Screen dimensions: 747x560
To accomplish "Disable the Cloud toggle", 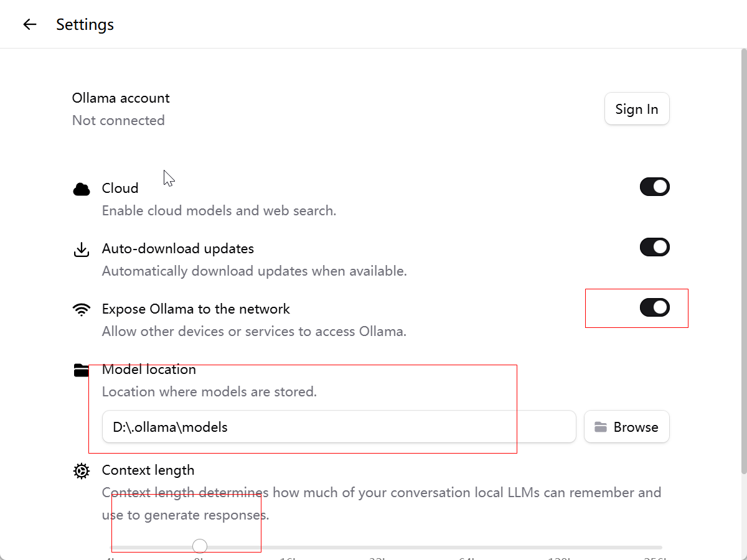I will click(x=655, y=187).
